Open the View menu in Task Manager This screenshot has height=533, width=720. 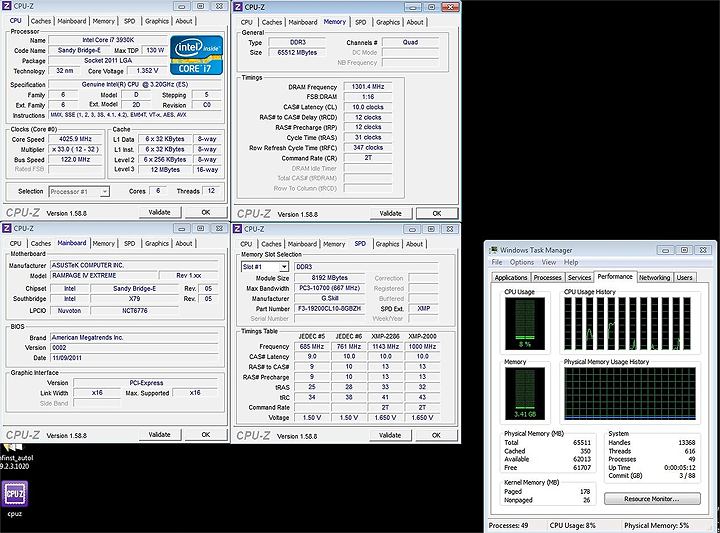[549, 262]
